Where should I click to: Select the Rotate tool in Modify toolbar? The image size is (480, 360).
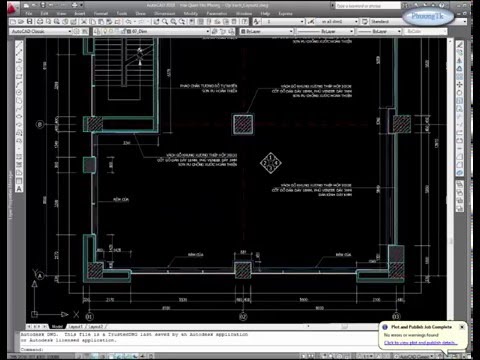460,93
